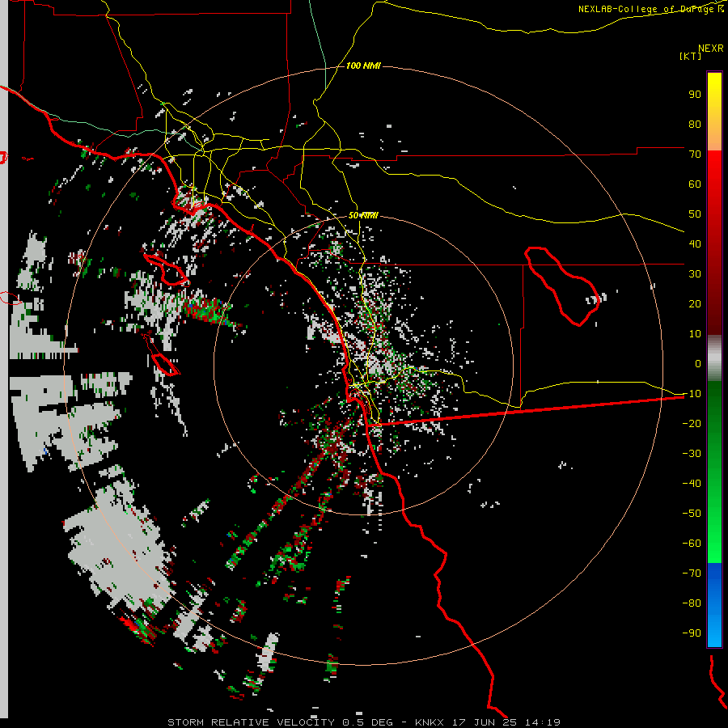Image resolution: width=728 pixels, height=728 pixels.
Task: Click the 40 value on velocity scale
Action: point(695,243)
